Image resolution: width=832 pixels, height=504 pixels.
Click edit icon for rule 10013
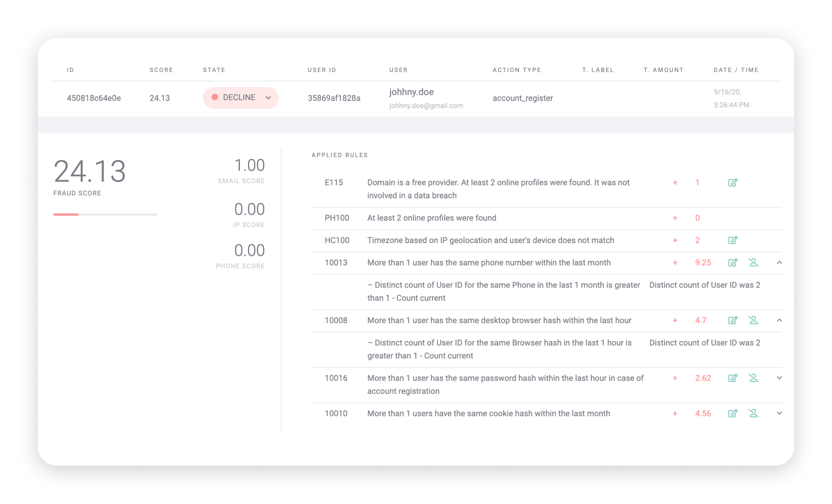(x=732, y=262)
